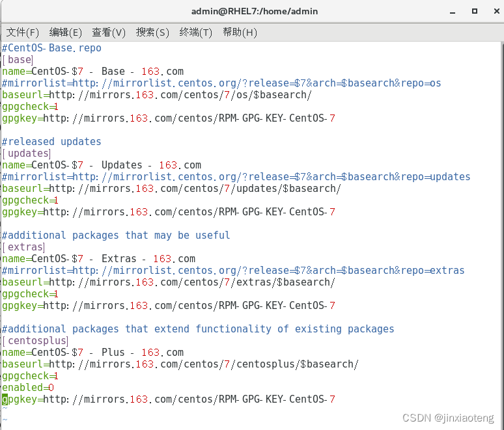Click the name line for Extras - 163.com
The image size is (504, 430).
click(x=99, y=259)
